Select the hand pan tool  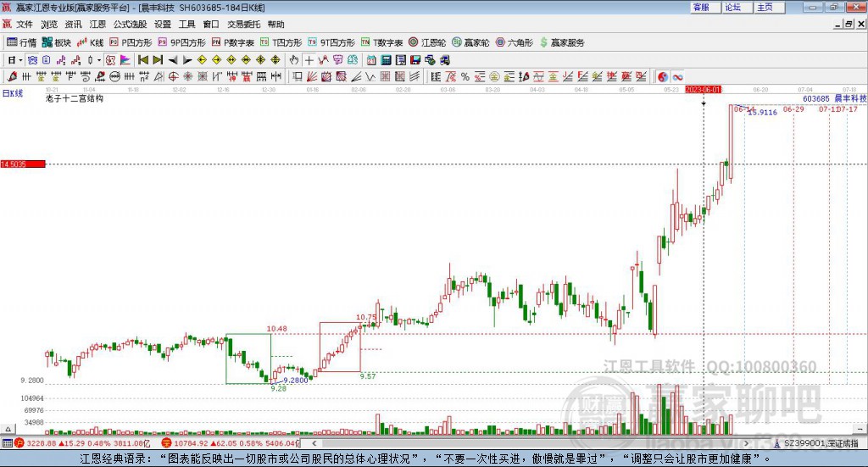293,60
